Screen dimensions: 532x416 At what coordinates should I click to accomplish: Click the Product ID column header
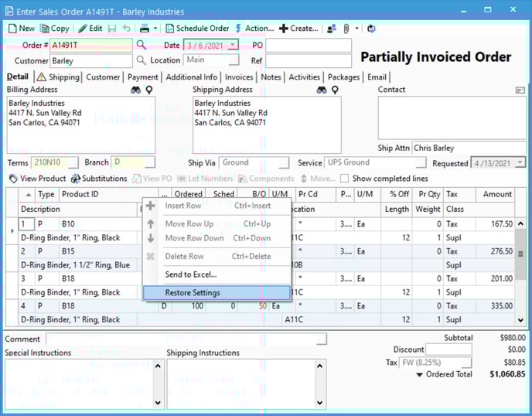108,194
